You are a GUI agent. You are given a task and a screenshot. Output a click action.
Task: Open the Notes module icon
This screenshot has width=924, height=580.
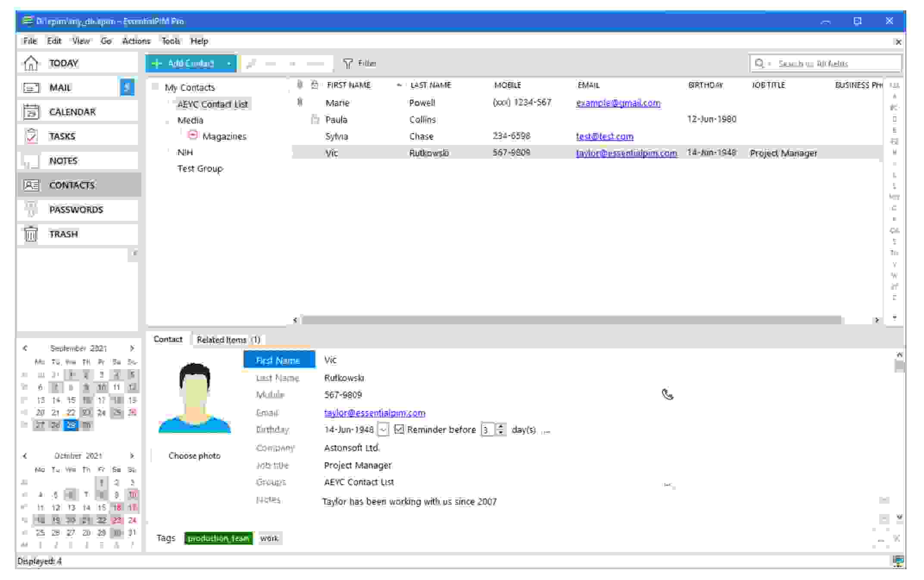[31, 161]
